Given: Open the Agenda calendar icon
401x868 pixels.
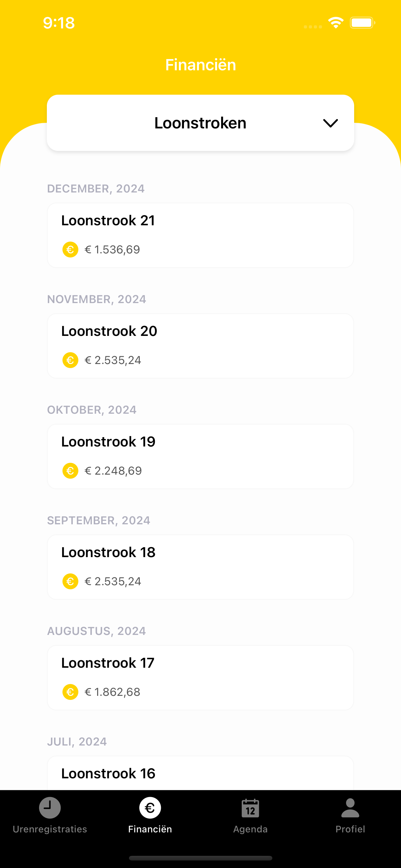Looking at the screenshot, I should 250,808.
